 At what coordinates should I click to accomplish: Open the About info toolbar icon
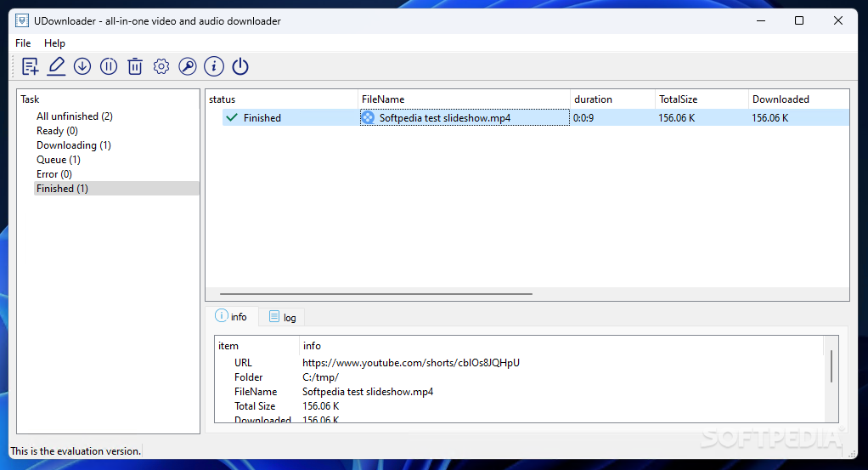click(x=214, y=66)
